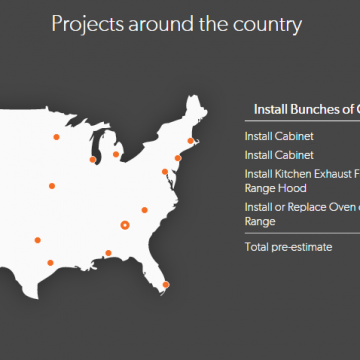Select the orange dot near Washington DC
This screenshot has width=360, height=360.
point(165,172)
